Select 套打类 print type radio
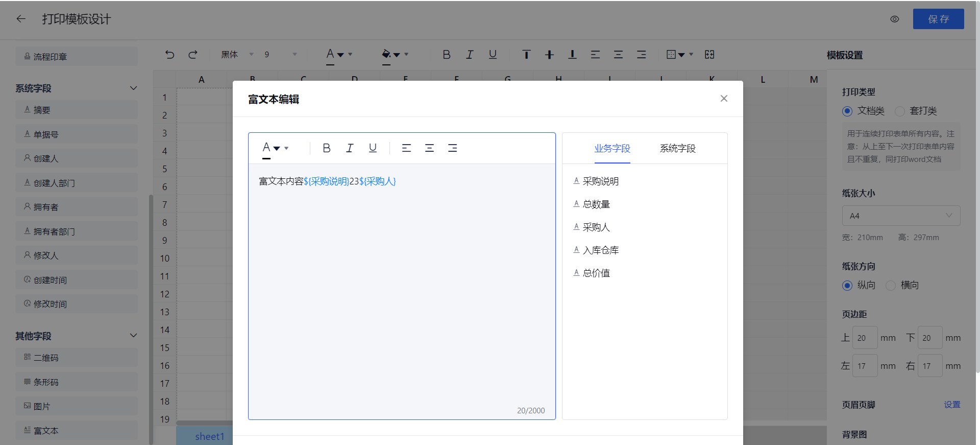This screenshot has height=445, width=980. (x=900, y=111)
